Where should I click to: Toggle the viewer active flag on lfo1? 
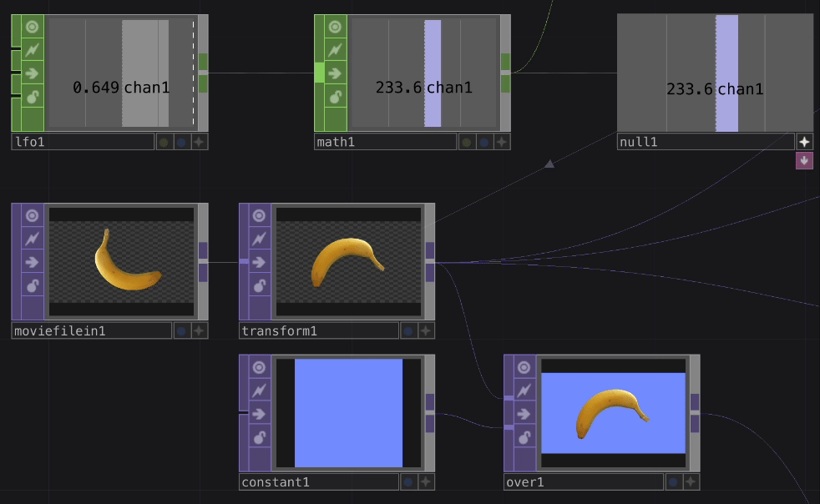click(x=32, y=27)
